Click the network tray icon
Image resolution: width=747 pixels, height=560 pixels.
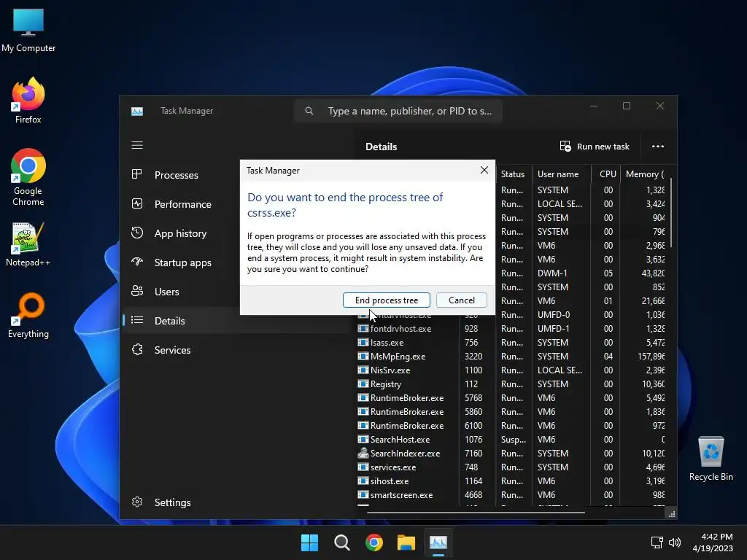point(657,542)
